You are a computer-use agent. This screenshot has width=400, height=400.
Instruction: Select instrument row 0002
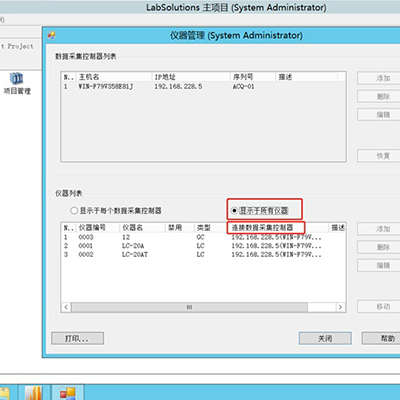point(203,255)
